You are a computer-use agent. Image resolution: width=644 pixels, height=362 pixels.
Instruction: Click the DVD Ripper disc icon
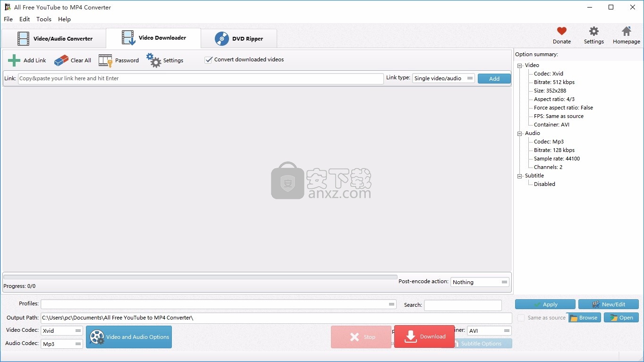pos(222,39)
